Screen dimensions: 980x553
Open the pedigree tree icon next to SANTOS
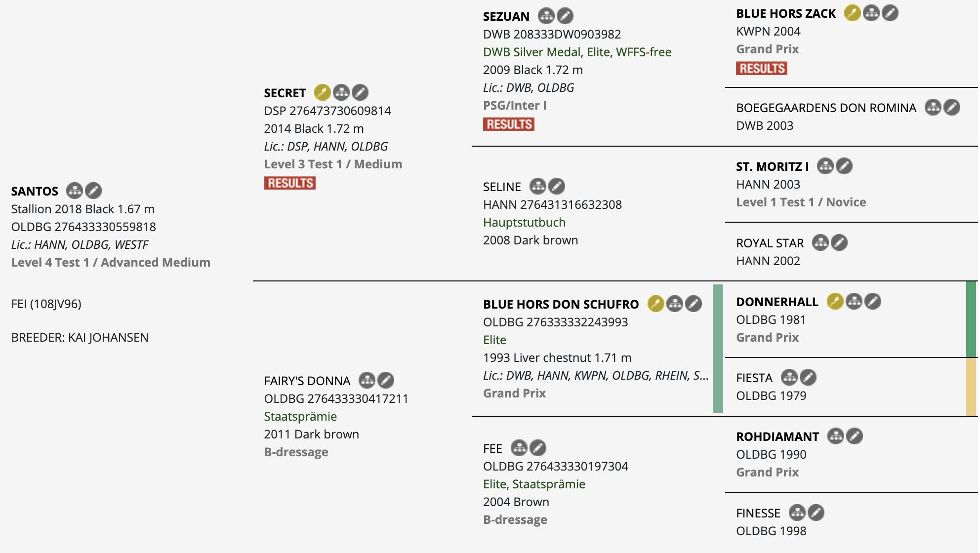(75, 191)
